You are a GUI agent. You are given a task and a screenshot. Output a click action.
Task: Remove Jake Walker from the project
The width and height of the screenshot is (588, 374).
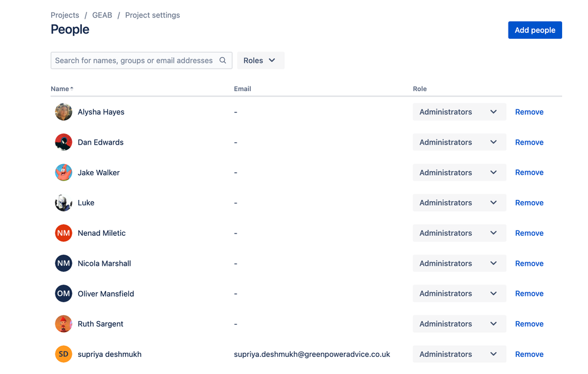[x=529, y=172]
